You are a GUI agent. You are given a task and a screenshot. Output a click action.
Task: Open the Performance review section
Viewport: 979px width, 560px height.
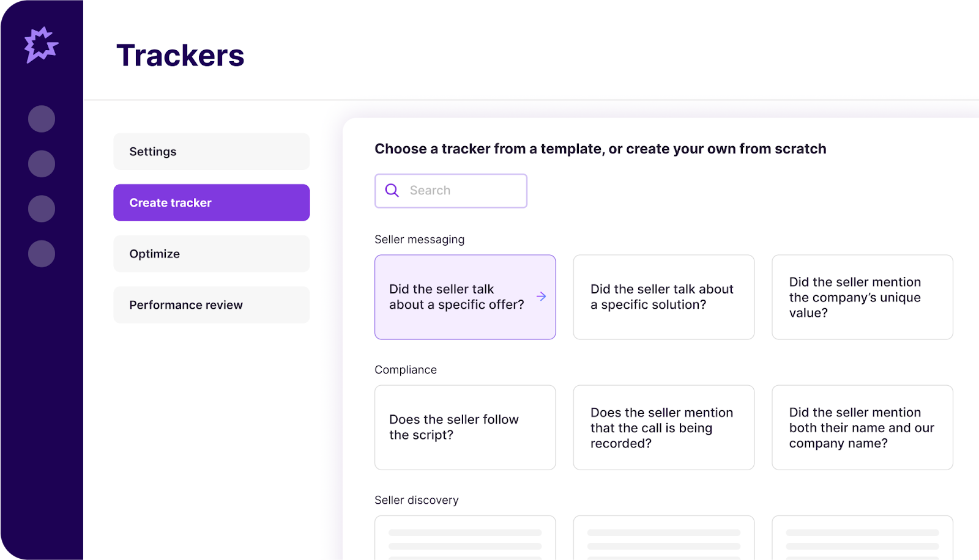click(211, 304)
